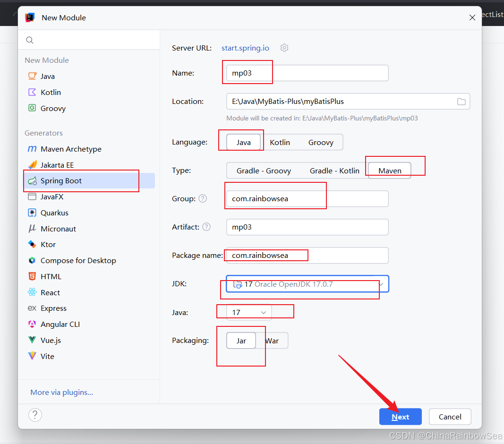Click the Name field containing mp03
This screenshot has height=444, width=504.
(308, 73)
